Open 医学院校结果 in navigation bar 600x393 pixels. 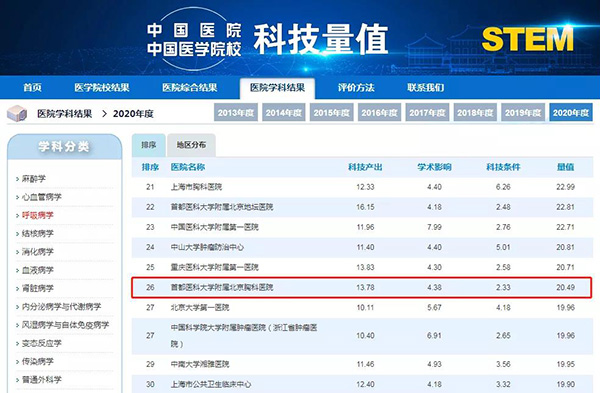[x=102, y=88]
